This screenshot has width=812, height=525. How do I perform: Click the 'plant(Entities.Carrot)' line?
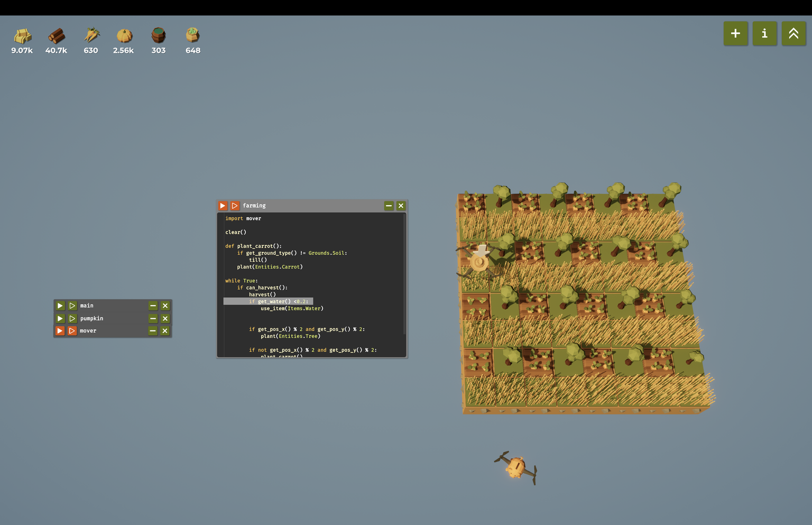click(270, 266)
